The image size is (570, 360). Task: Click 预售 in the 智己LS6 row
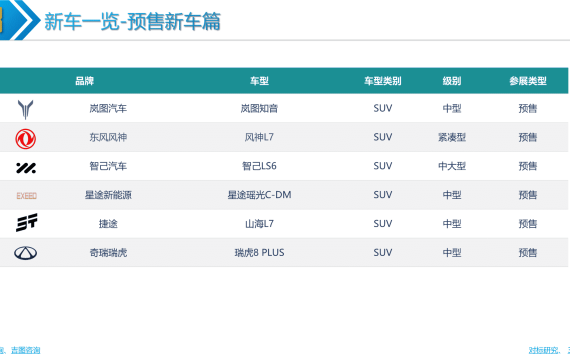(528, 166)
